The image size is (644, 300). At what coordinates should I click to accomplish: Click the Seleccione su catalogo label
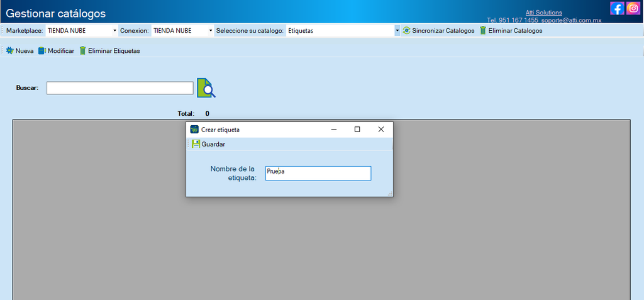click(250, 30)
